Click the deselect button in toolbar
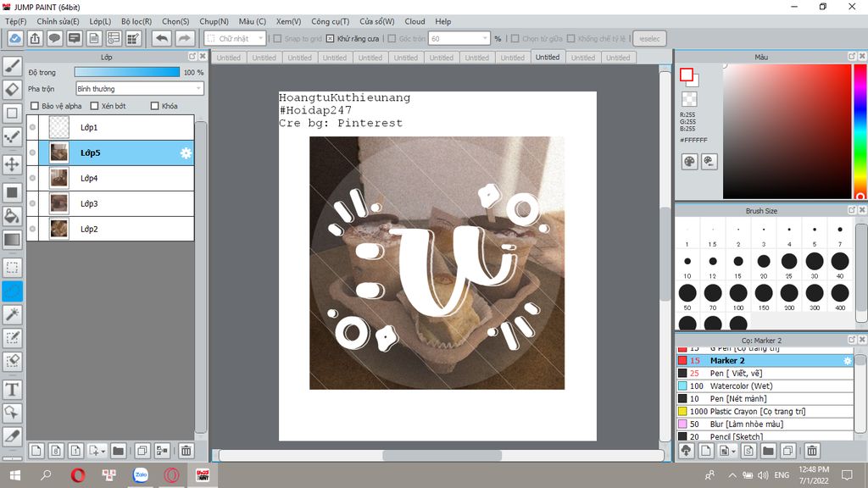 coord(649,39)
